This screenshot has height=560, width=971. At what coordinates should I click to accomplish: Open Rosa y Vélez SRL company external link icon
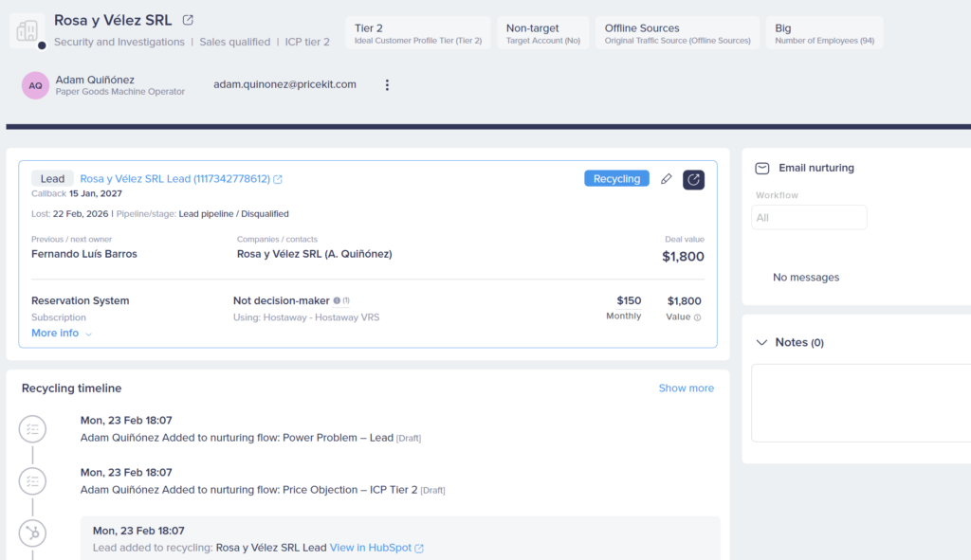pyautogui.click(x=188, y=20)
